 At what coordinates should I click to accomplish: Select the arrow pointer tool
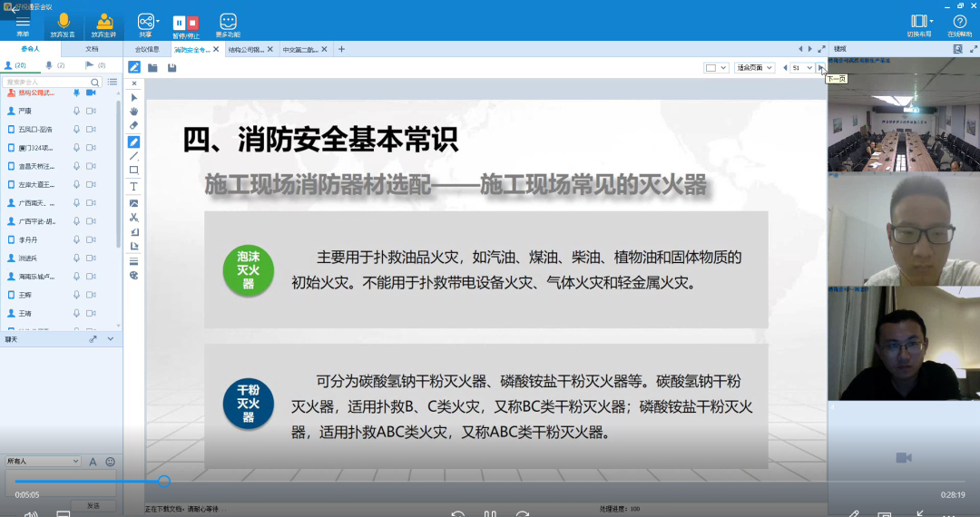133,97
